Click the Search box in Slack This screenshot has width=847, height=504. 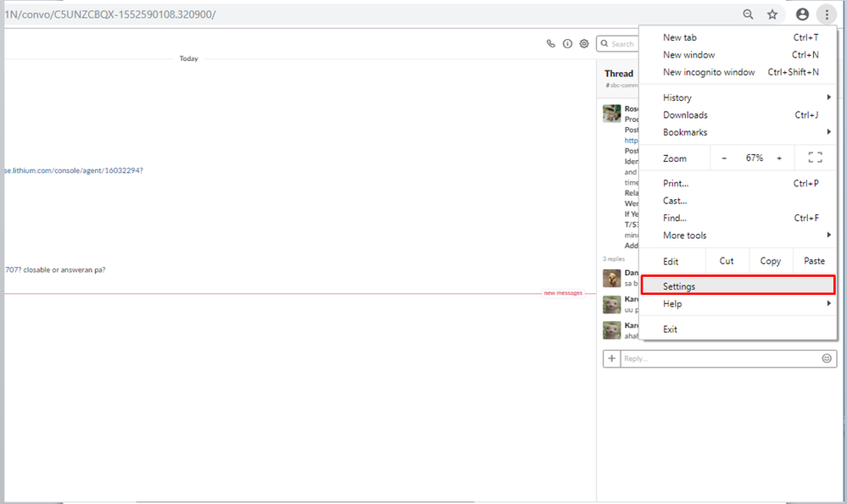pyautogui.click(x=618, y=44)
